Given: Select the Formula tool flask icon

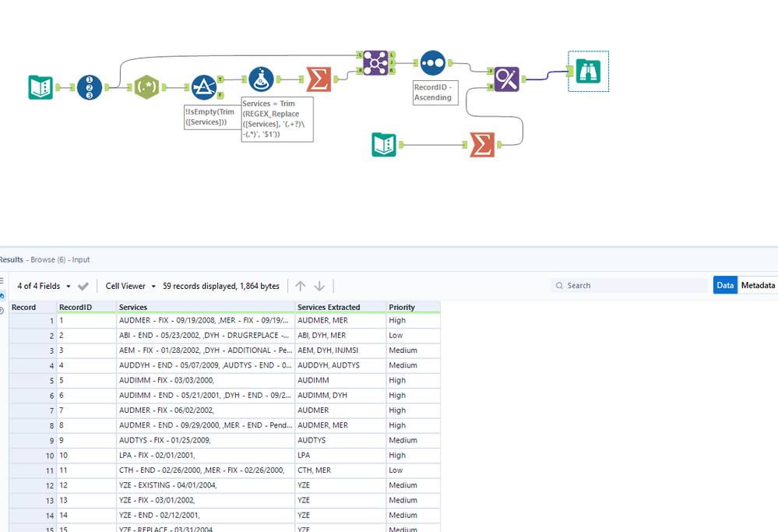Looking at the screenshot, I should 261,79.
